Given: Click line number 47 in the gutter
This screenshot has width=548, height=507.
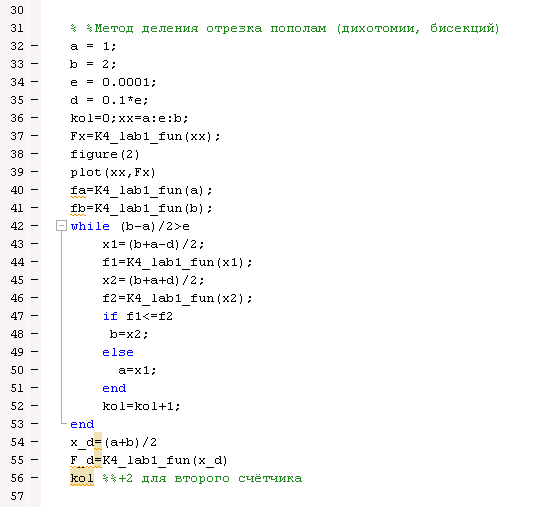Looking at the screenshot, I should click(x=17, y=316).
